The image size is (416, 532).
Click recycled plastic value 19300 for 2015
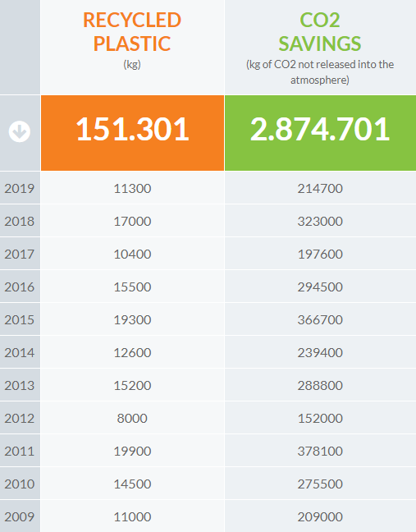[x=132, y=319]
